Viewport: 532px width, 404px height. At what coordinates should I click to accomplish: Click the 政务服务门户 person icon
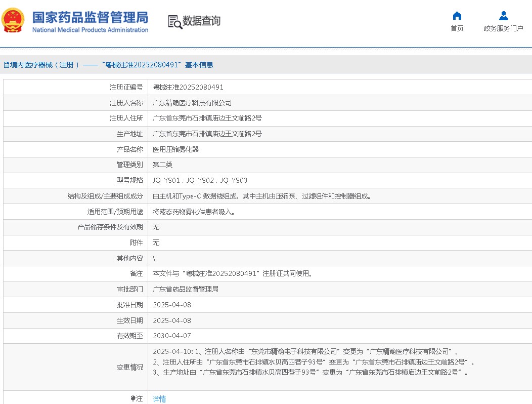[x=503, y=16]
